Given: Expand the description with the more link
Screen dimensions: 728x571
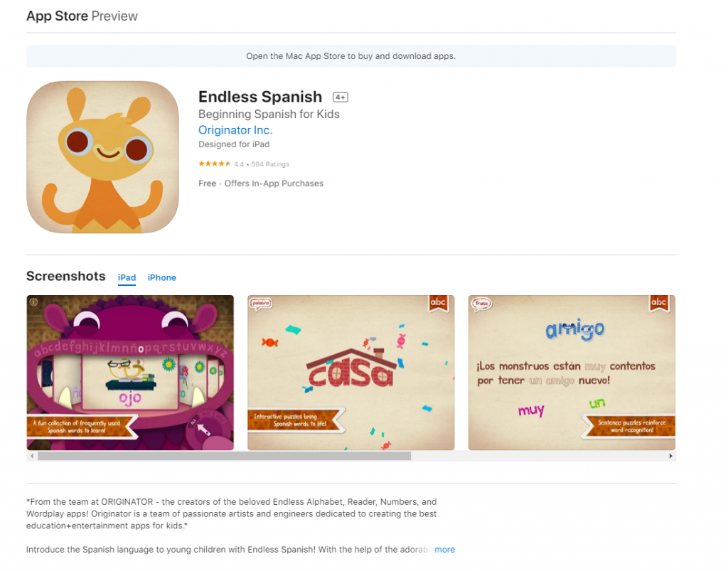Looking at the screenshot, I should pos(444,550).
